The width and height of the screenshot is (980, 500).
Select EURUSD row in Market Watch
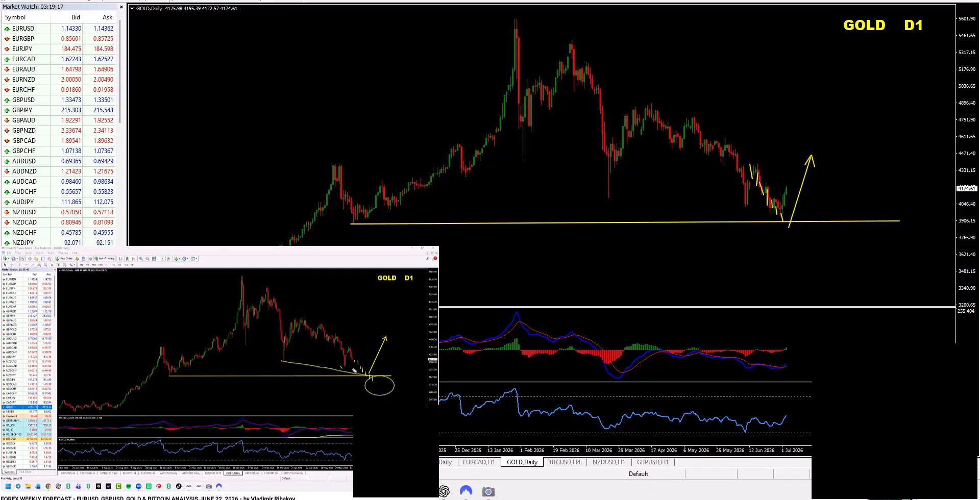pyautogui.click(x=59, y=29)
